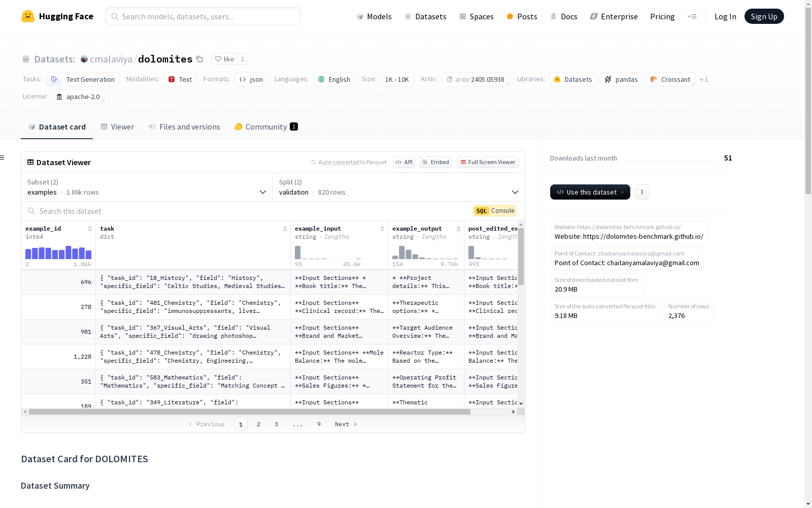The image size is (812, 508).
Task: Click the search magnifier in dataset search
Action: coord(31,211)
